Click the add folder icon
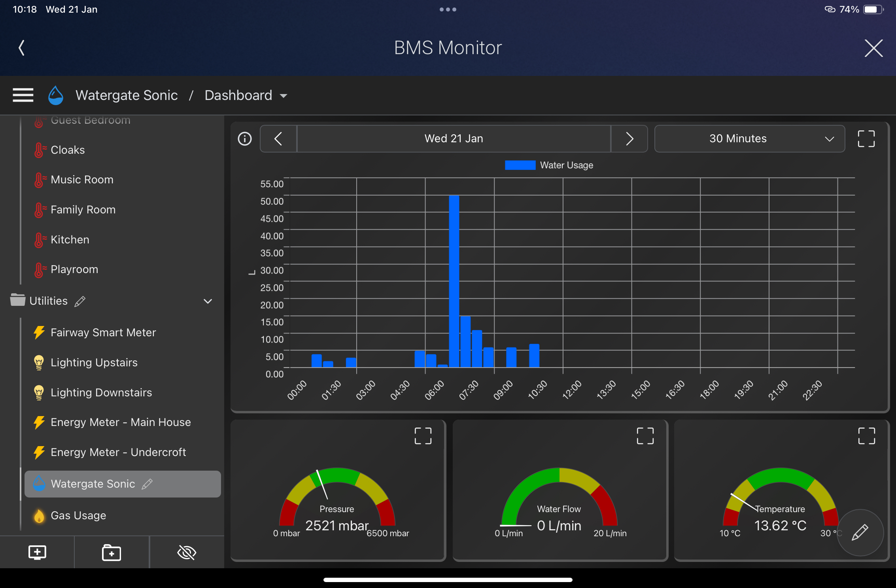Image resolution: width=896 pixels, height=588 pixels. point(112,552)
